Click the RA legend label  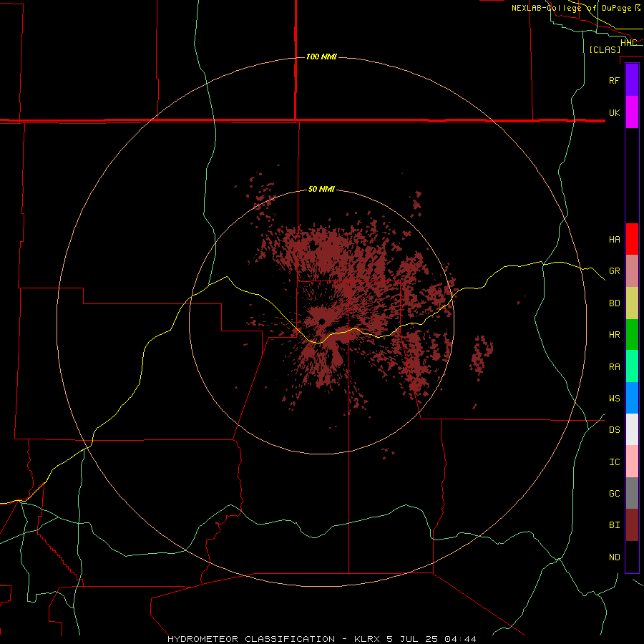pyautogui.click(x=614, y=367)
